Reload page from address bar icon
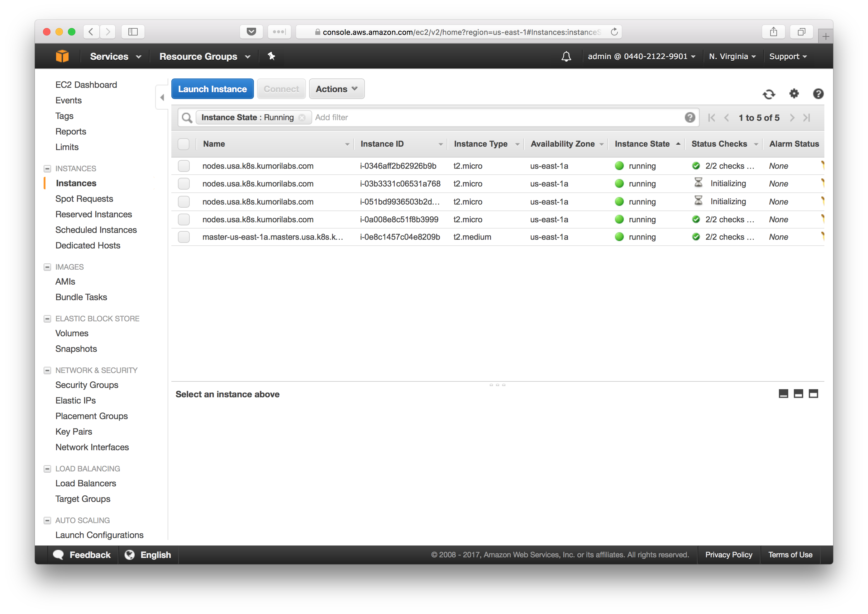The width and height of the screenshot is (868, 614). tap(614, 32)
